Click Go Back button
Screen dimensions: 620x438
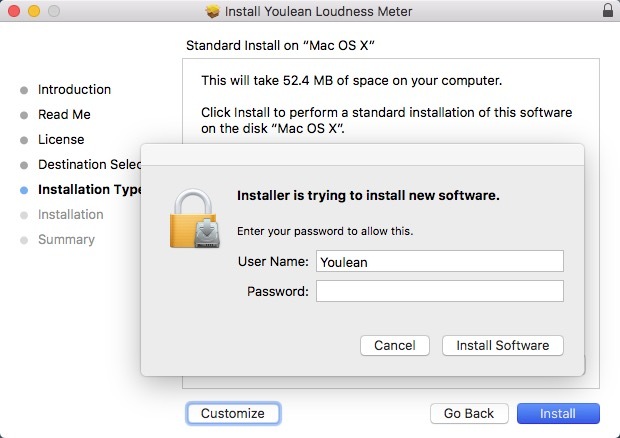(x=469, y=413)
